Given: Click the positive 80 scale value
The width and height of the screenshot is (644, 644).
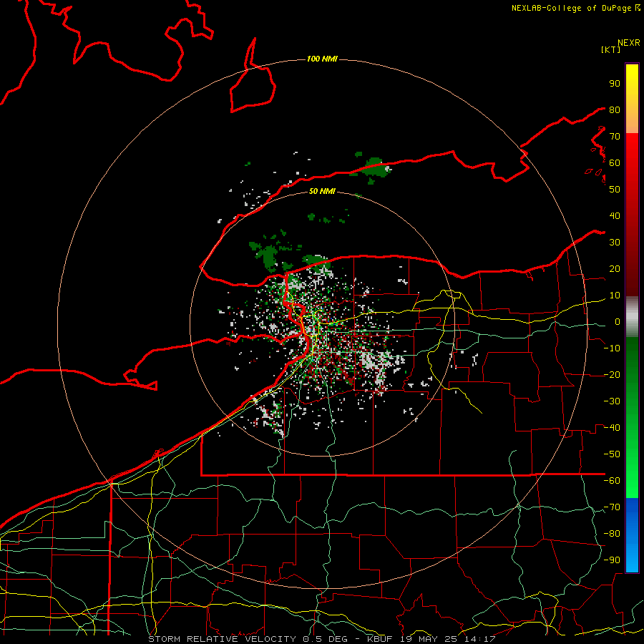Looking at the screenshot, I should click(x=615, y=110).
